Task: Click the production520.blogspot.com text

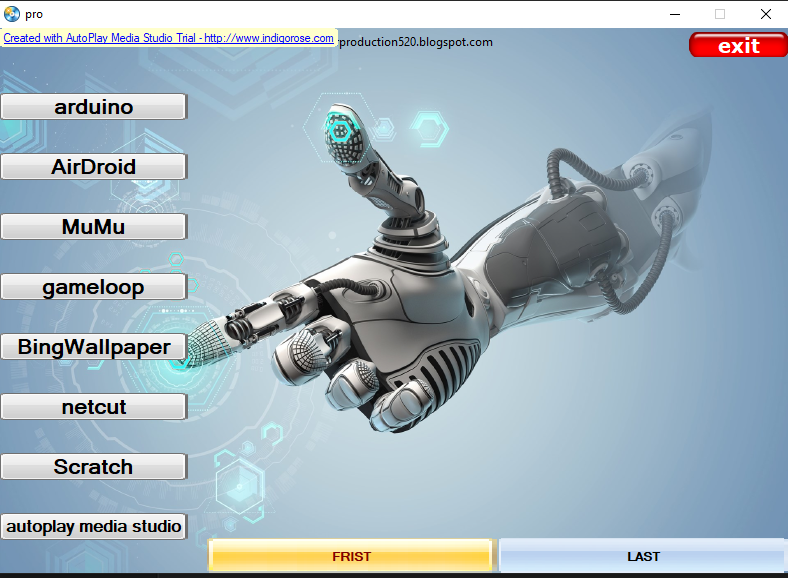Action: pos(416,42)
